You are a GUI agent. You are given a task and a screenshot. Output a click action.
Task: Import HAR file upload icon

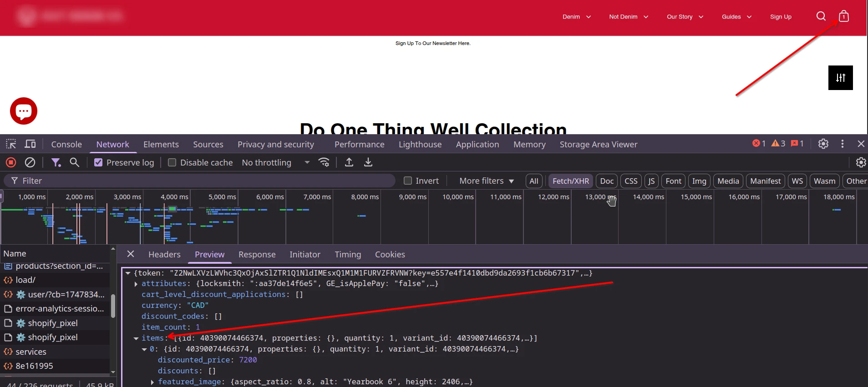349,162
